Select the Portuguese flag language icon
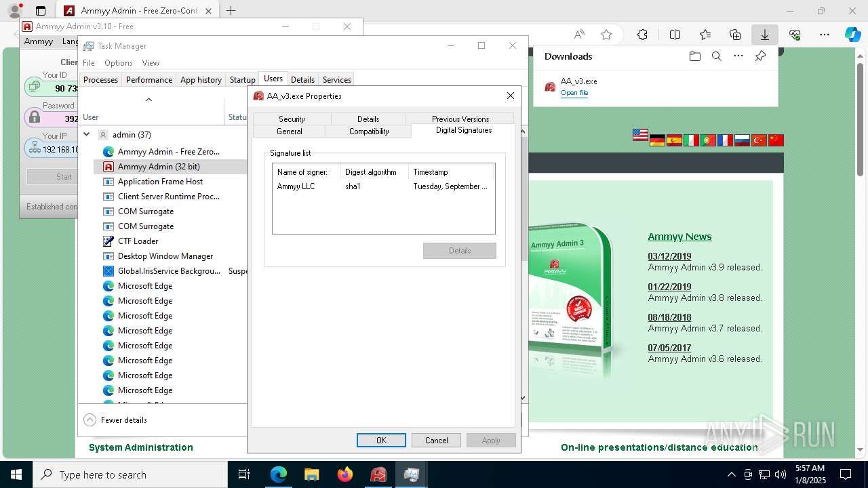This screenshot has height=488, width=868. [x=708, y=140]
